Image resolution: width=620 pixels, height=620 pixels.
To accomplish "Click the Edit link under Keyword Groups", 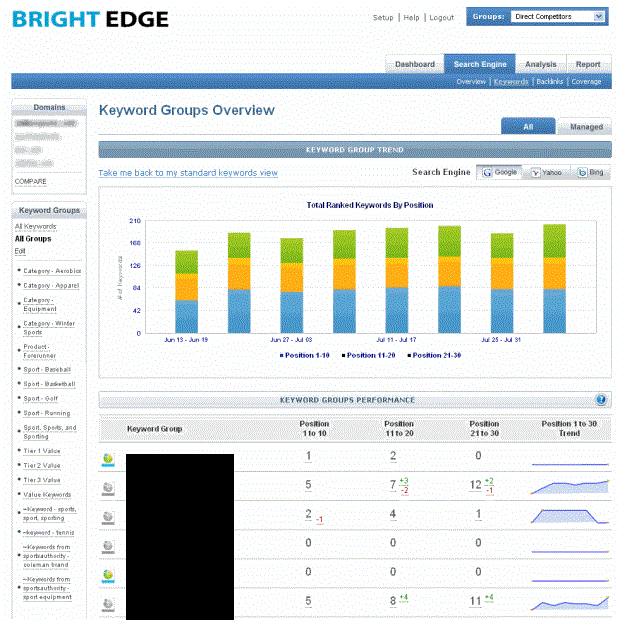I will [20, 251].
